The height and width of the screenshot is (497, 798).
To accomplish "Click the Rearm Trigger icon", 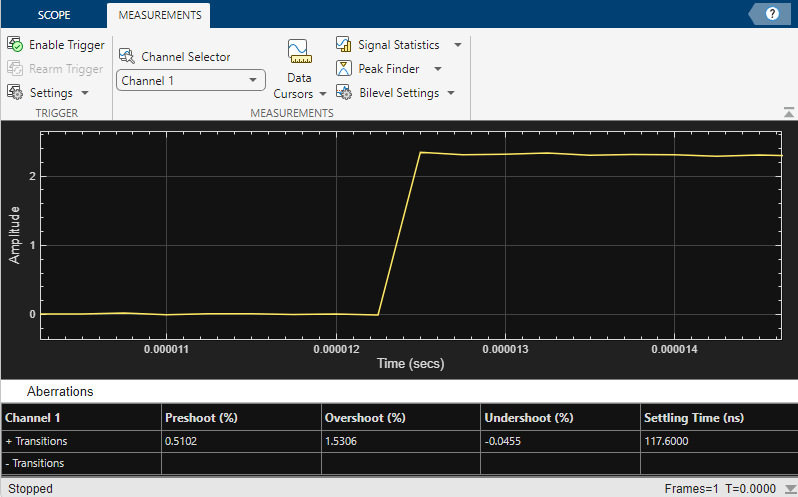I will click(x=15, y=68).
